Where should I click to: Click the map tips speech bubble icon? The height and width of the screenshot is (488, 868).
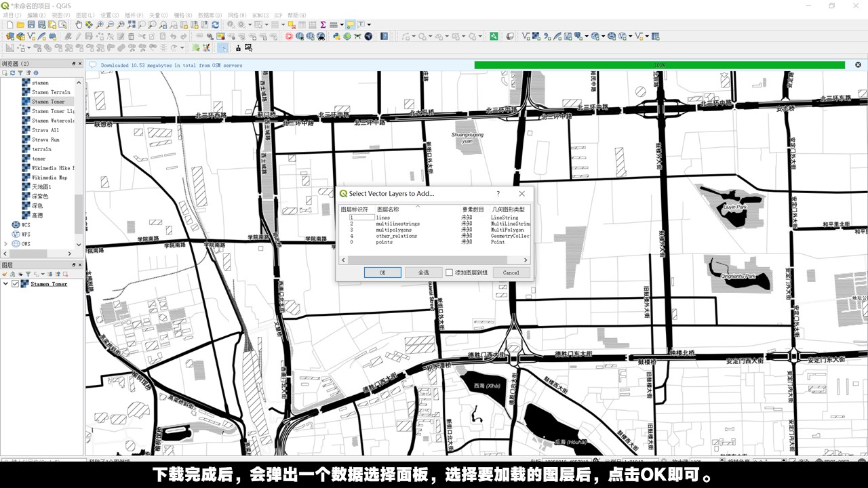[350, 24]
